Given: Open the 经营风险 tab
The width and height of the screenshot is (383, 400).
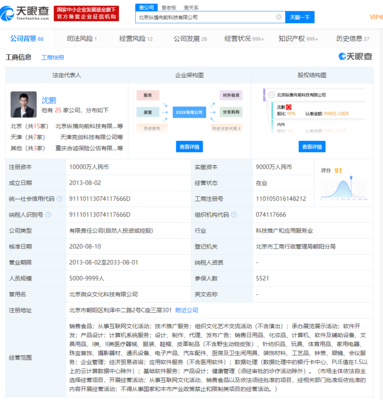Looking at the screenshot, I should 136,39.
